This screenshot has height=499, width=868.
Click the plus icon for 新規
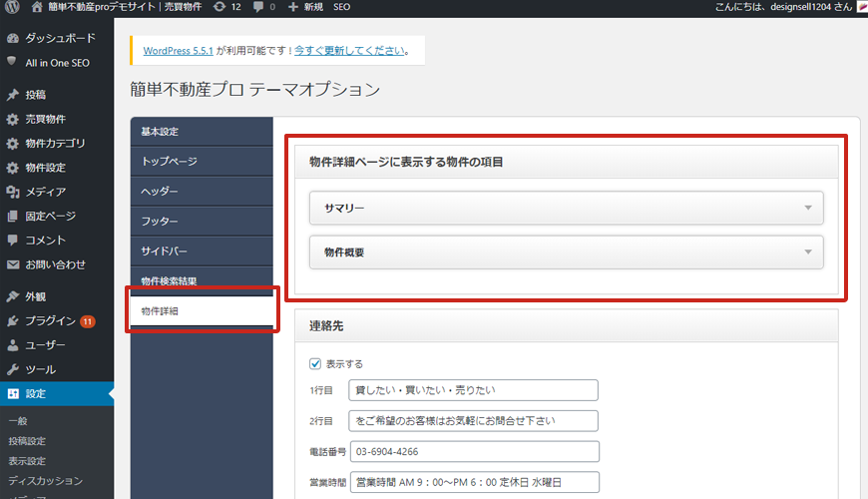(x=292, y=7)
